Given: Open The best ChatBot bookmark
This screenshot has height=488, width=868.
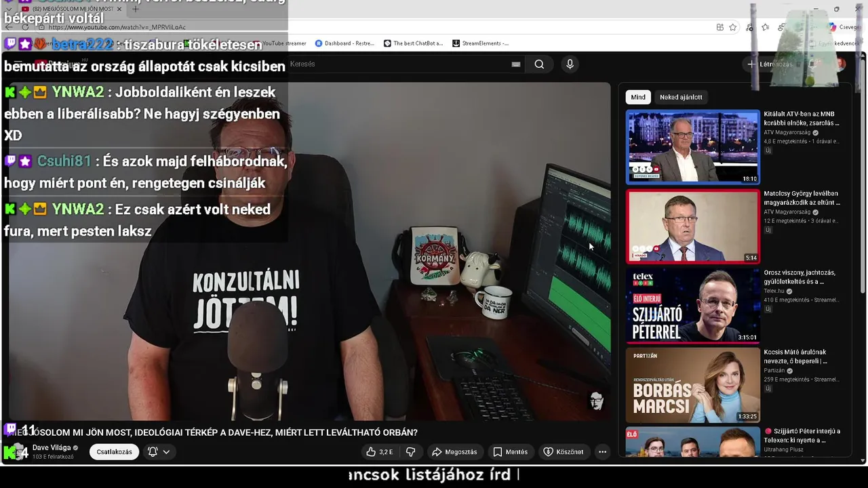Looking at the screenshot, I should point(413,43).
